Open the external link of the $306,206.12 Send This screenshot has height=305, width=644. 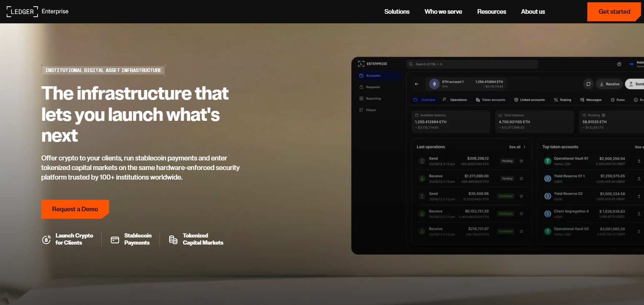tap(521, 161)
